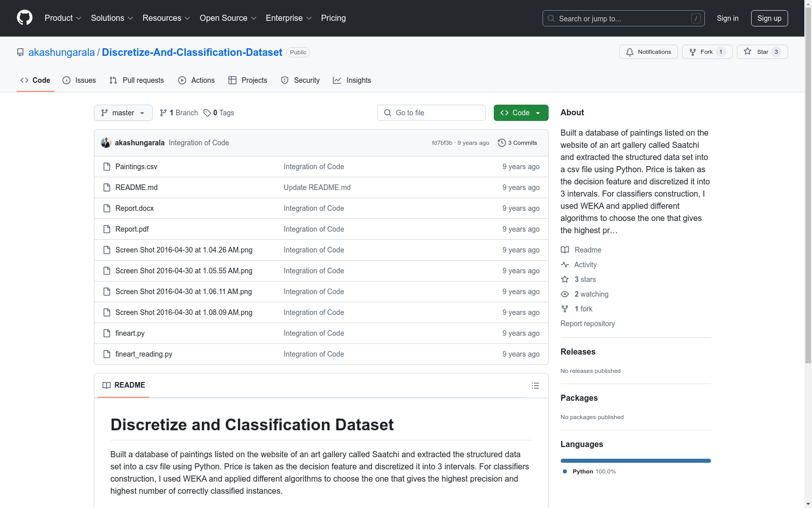Open the Releases section heading link

578,352
